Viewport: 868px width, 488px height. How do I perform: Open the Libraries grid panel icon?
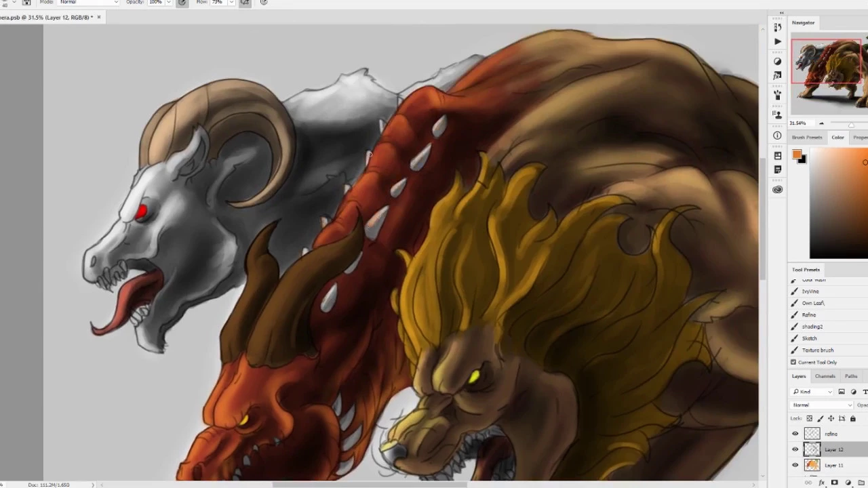coord(777,156)
